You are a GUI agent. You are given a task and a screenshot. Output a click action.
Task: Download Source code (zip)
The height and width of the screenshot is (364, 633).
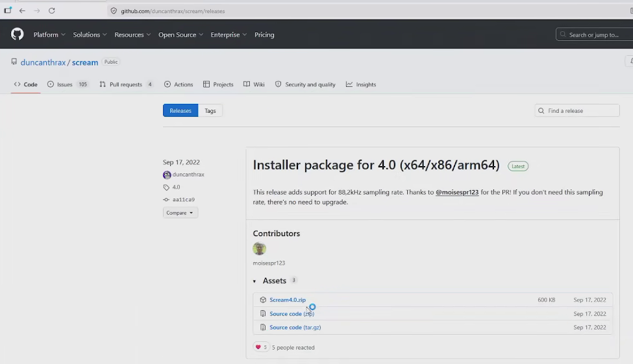[x=292, y=313]
